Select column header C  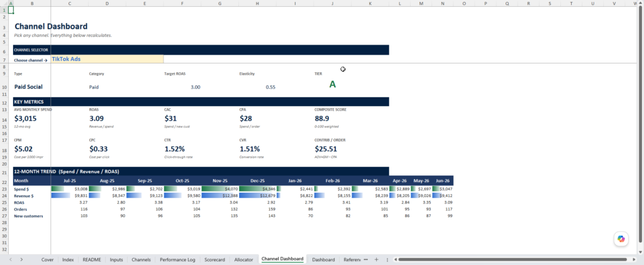(69, 3)
